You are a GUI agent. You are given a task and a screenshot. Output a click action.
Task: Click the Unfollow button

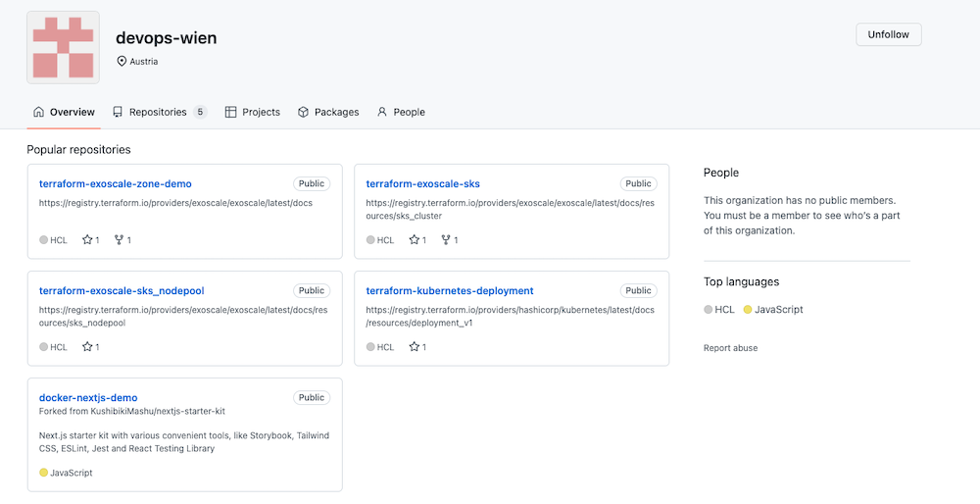coord(888,34)
